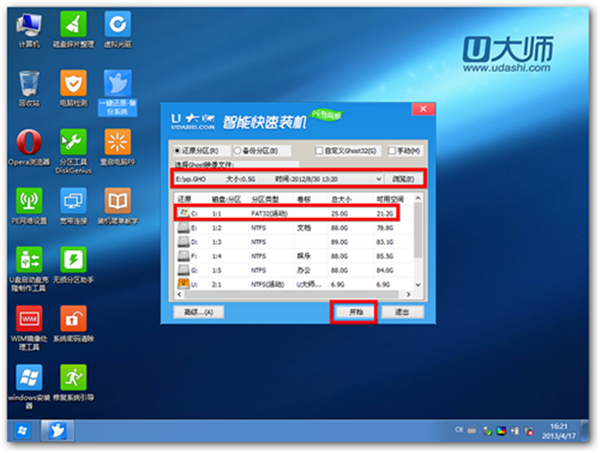The height and width of the screenshot is (453, 600).
Task: Open the WIM镜像处理工具 icon
Action: (x=29, y=319)
